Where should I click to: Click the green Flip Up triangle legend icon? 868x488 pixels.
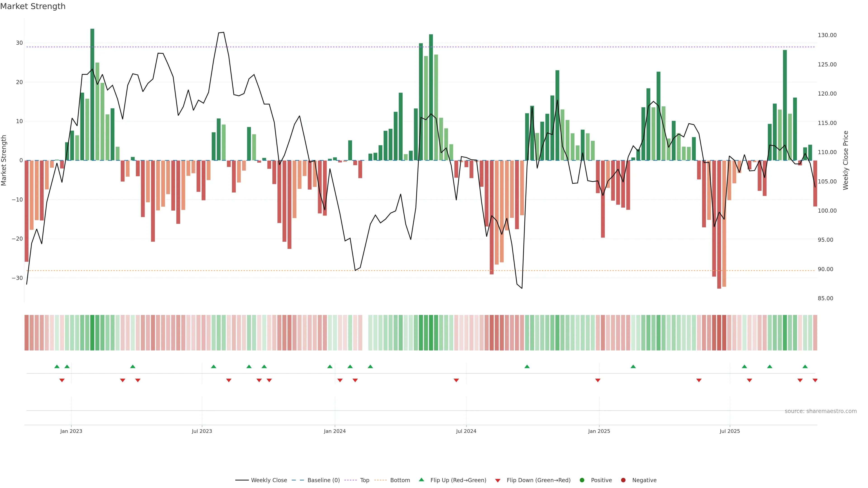pyautogui.click(x=421, y=480)
